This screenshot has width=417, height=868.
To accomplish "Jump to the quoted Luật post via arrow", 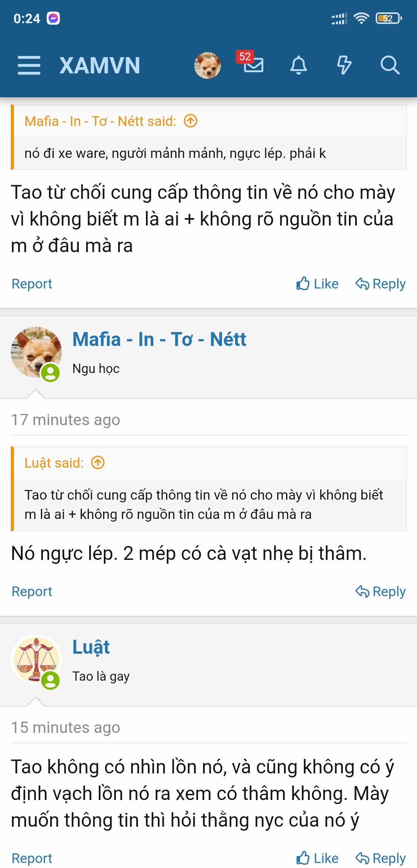I will pyautogui.click(x=98, y=463).
